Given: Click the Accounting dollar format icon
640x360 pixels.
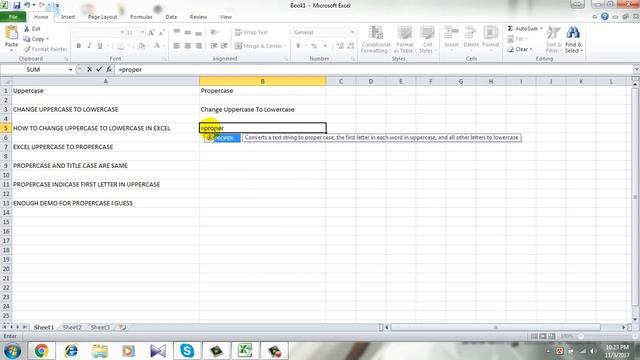Looking at the screenshot, I should coord(298,46).
